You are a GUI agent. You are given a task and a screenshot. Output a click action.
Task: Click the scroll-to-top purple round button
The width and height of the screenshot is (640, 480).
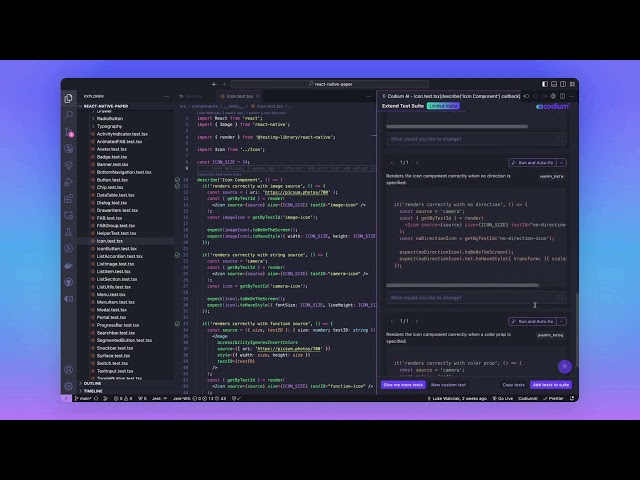pyautogui.click(x=564, y=367)
